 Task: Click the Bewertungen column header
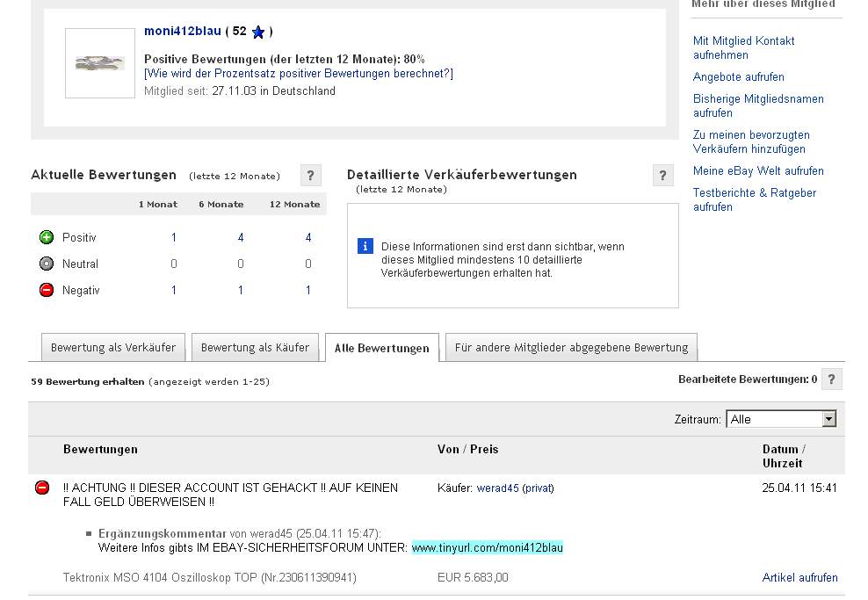(x=100, y=450)
